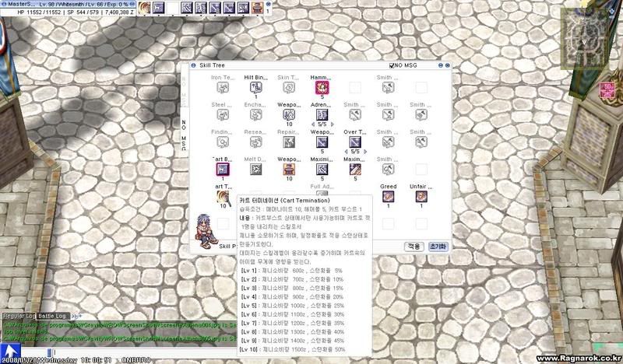Switch to the Battle Log tab
Screen dimensions: 623x364
(x=52, y=317)
